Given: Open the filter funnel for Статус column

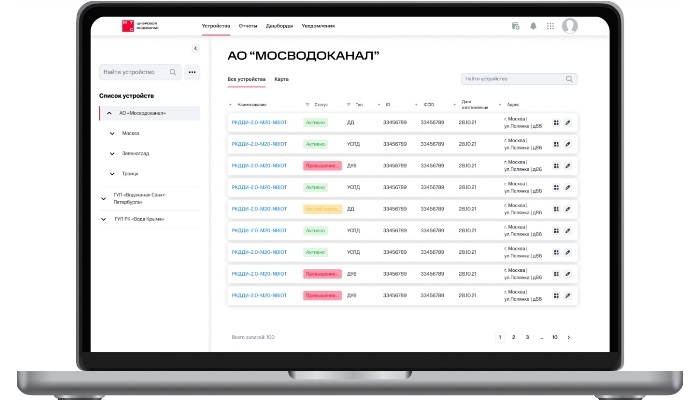Looking at the screenshot, I should [x=307, y=104].
